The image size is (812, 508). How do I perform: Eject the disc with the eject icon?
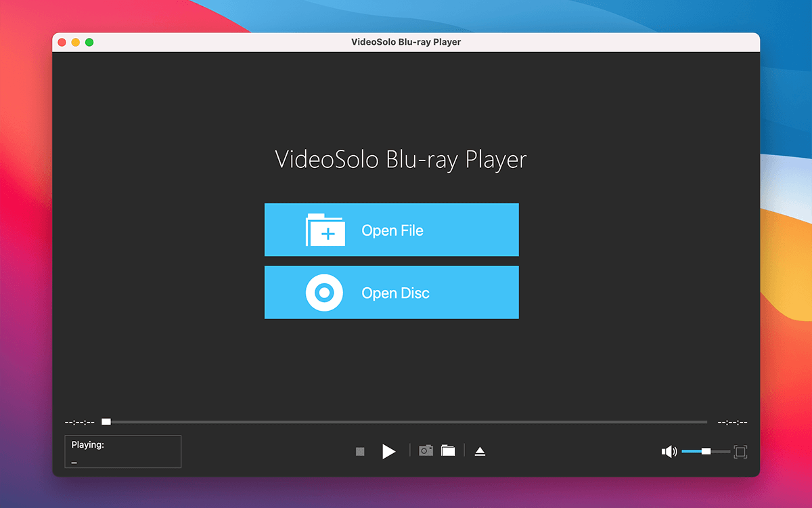(x=480, y=451)
